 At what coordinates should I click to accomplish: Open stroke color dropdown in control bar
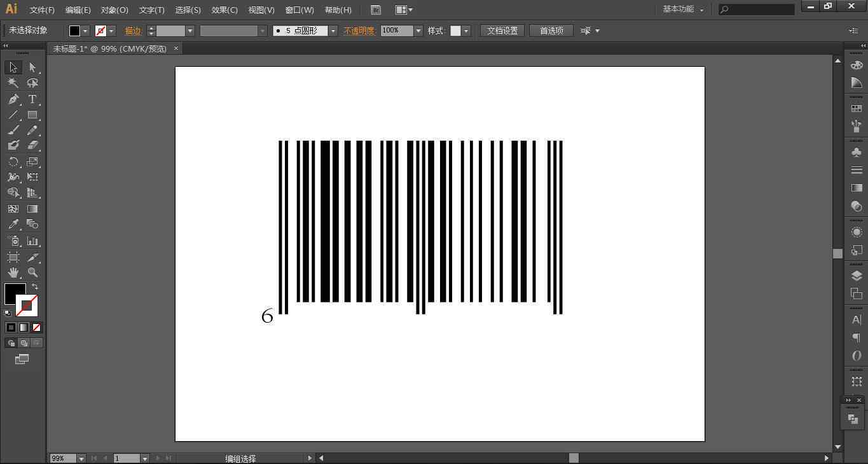coord(111,31)
